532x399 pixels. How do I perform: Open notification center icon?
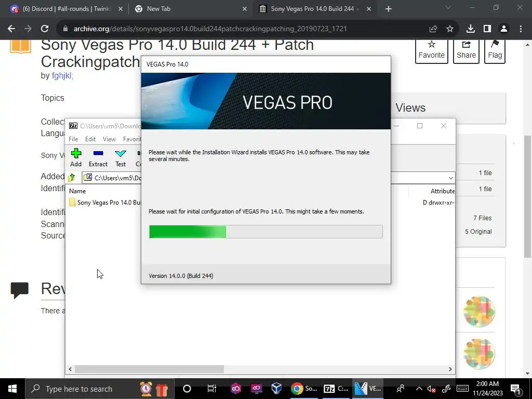click(x=515, y=389)
